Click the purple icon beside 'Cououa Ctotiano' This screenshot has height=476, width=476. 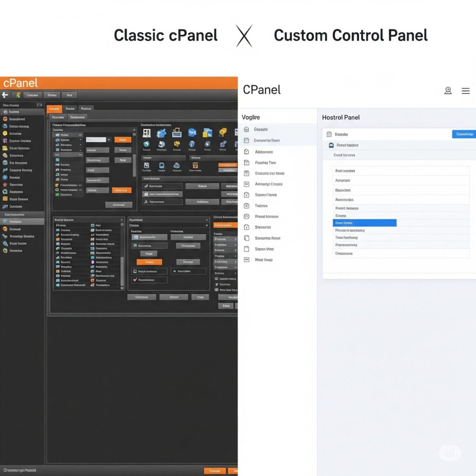pyautogui.click(x=5, y=141)
